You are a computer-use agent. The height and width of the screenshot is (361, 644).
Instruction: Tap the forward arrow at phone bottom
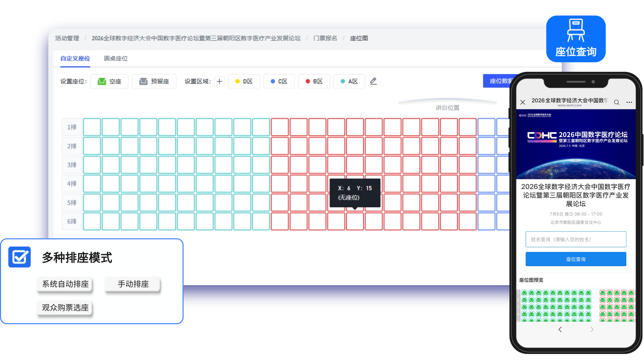[592, 329]
